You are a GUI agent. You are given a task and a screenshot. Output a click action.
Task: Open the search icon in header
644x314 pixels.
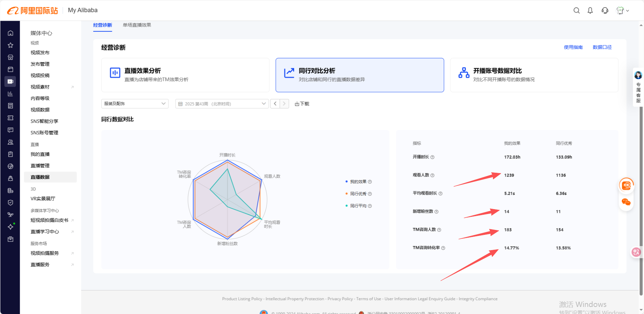577,11
